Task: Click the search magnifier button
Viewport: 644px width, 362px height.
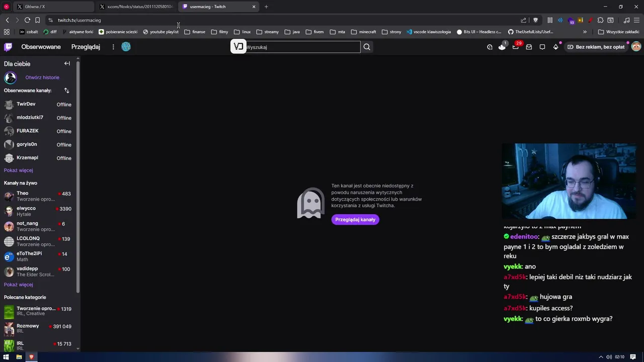Action: tap(367, 47)
